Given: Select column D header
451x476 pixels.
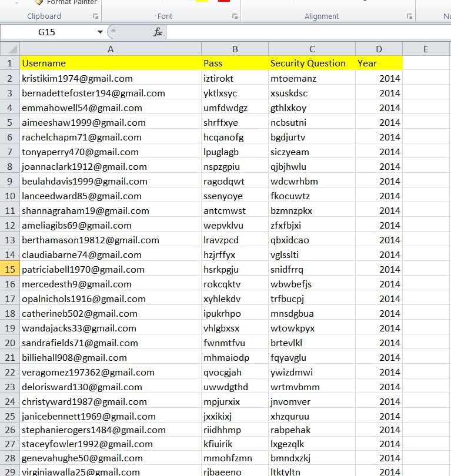Looking at the screenshot, I should click(379, 49).
